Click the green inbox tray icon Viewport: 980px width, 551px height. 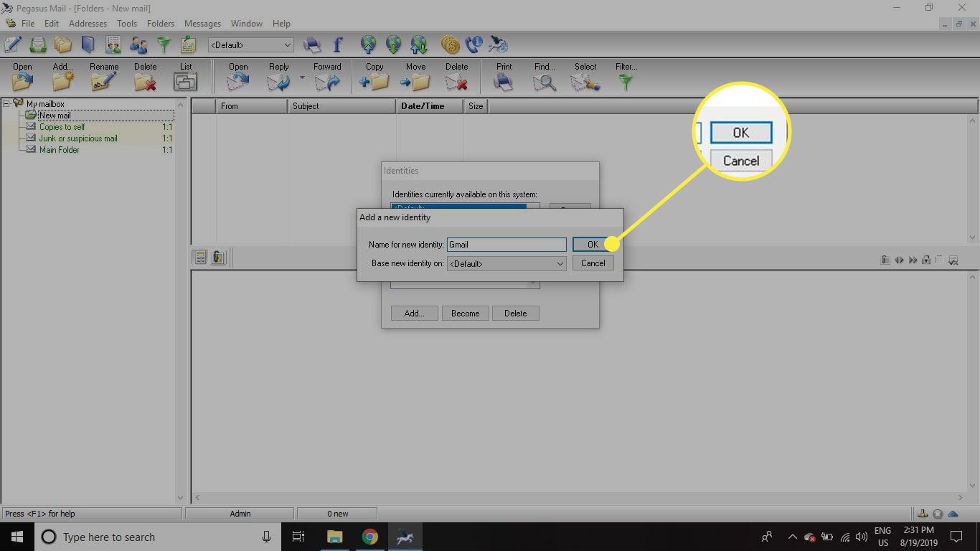coord(37,45)
